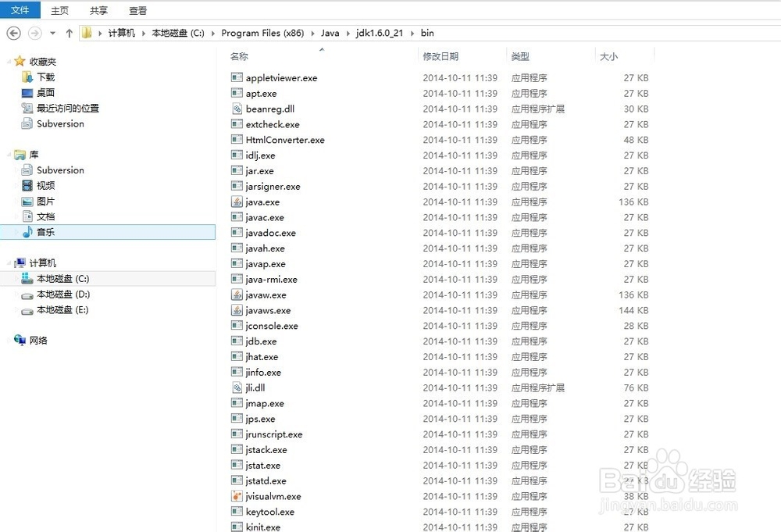Open the 文件 menu

point(20,10)
